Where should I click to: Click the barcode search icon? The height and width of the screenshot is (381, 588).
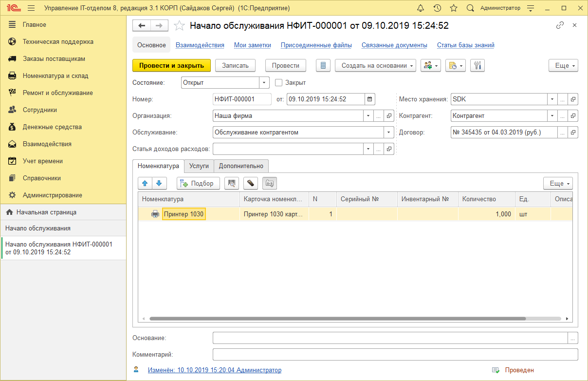(232, 183)
